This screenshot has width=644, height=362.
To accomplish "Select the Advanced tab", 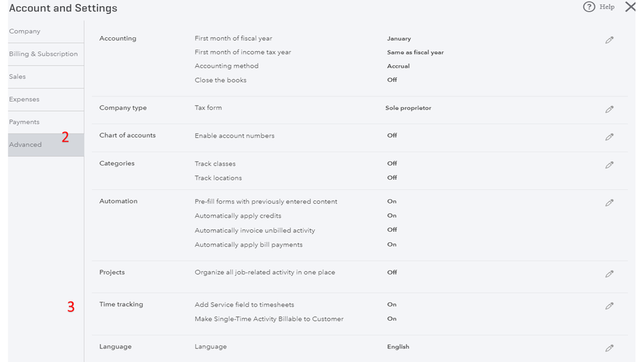I will (x=26, y=145).
